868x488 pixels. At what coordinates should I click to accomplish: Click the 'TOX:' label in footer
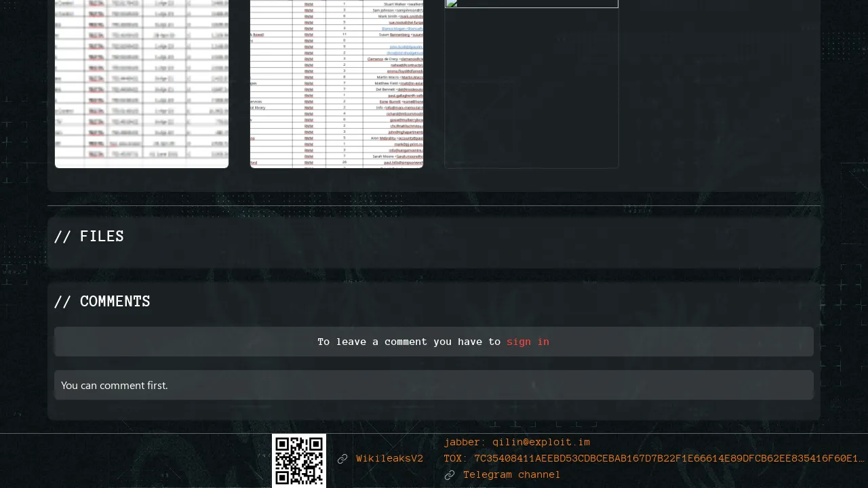pyautogui.click(x=456, y=459)
